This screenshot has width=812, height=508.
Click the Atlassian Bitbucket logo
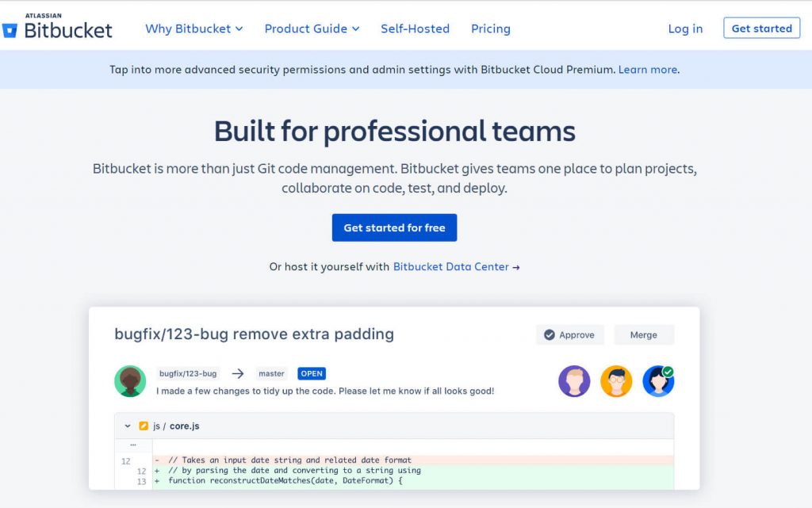point(57,28)
